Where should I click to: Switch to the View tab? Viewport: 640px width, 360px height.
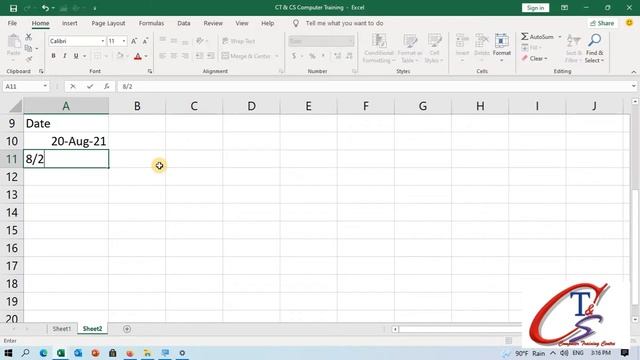[242, 23]
